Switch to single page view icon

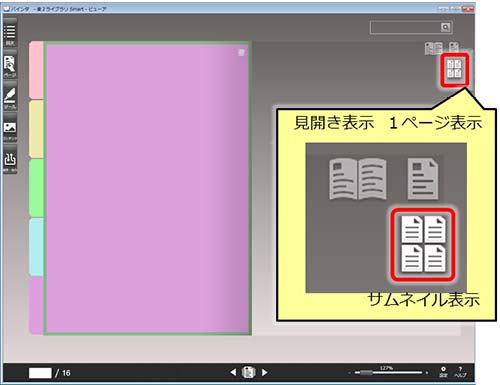pyautogui.click(x=454, y=47)
